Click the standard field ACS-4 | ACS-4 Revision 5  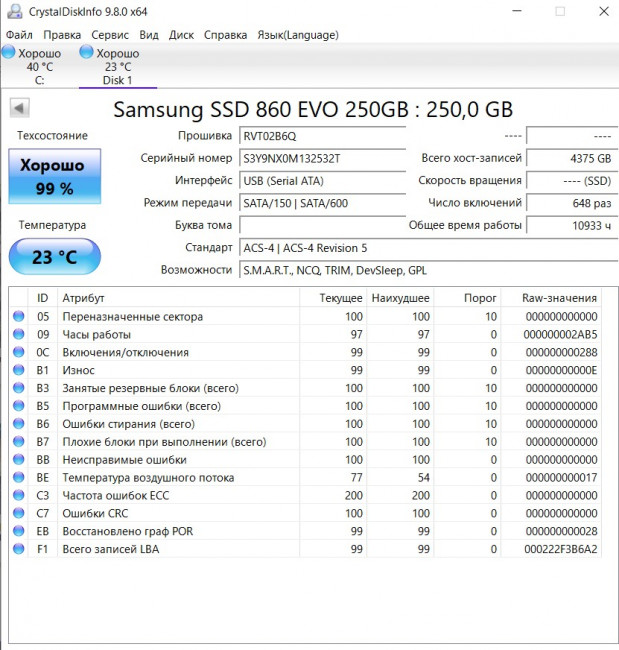click(x=429, y=248)
